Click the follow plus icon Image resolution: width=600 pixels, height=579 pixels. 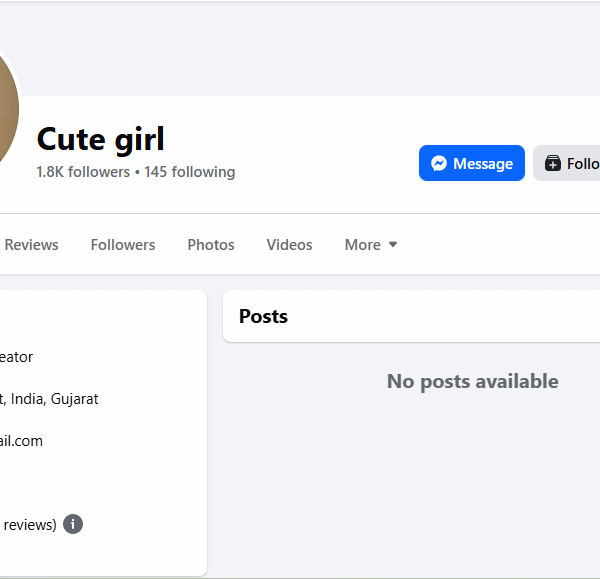coord(553,163)
